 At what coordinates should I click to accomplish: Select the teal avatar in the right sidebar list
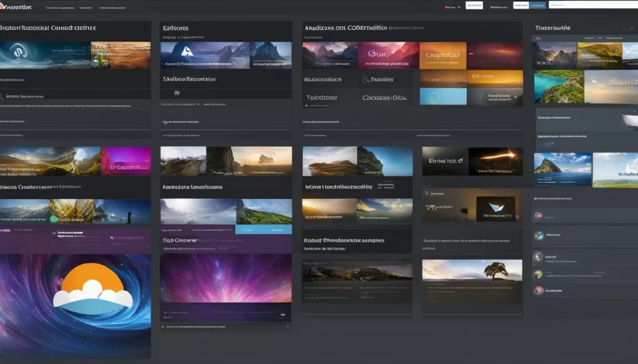click(x=538, y=236)
